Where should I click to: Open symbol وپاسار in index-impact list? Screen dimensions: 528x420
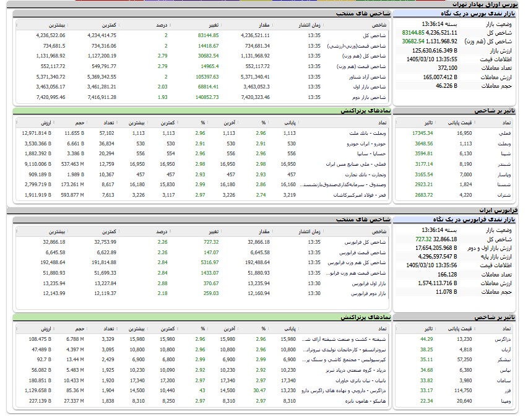[x=504, y=174]
